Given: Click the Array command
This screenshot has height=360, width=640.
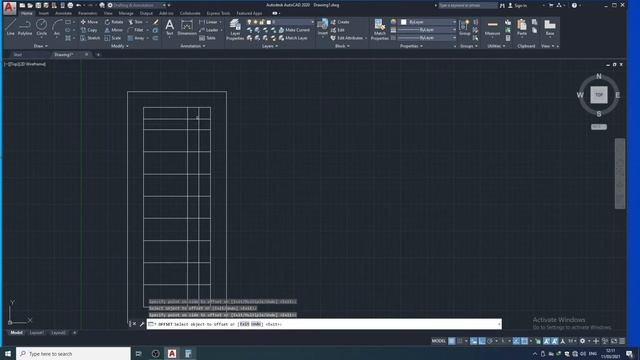Looking at the screenshot, I should 136,38.
